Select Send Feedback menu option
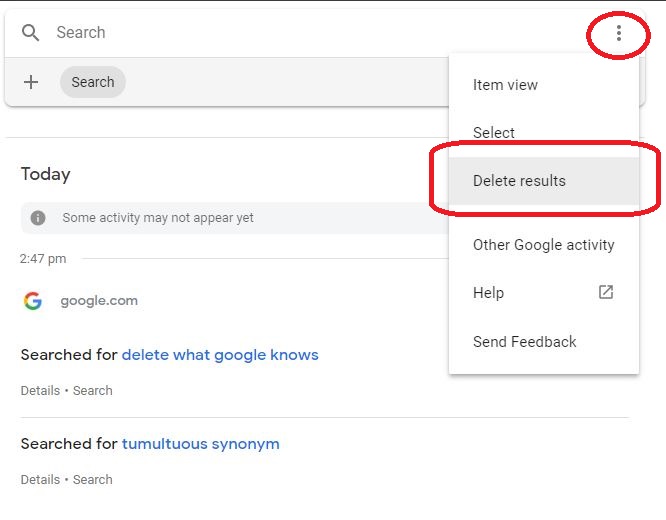Screen dimensions: 666x520 (x=524, y=342)
